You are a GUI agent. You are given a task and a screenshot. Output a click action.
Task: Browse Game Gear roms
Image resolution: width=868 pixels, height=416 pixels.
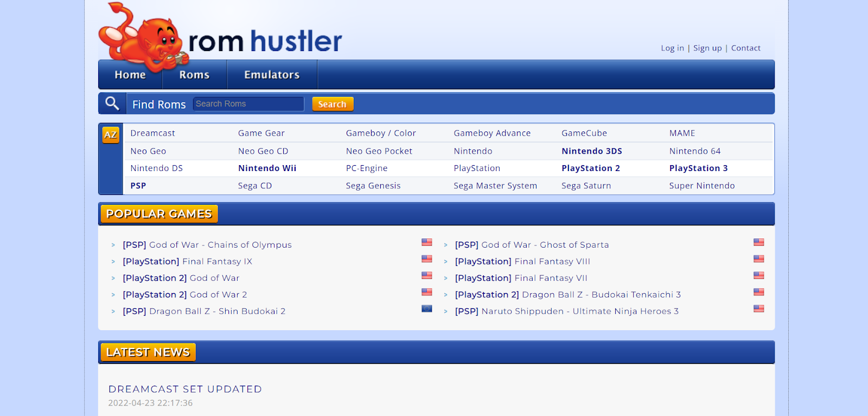(261, 133)
